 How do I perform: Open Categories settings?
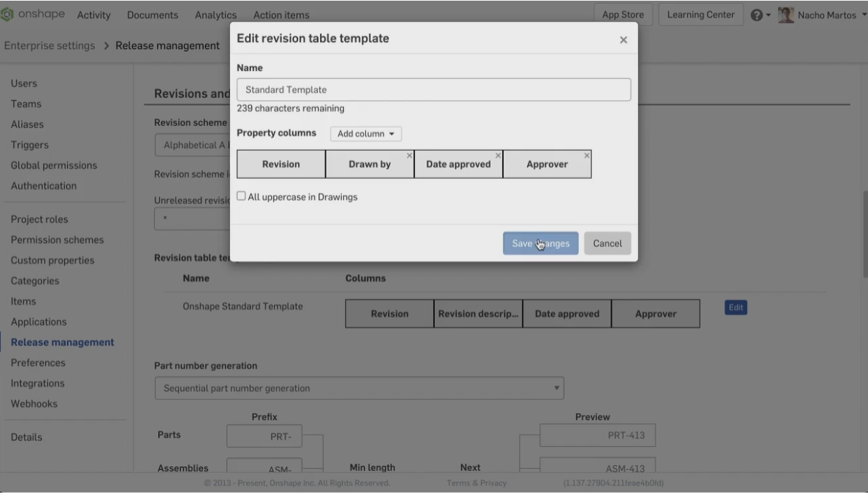click(34, 281)
